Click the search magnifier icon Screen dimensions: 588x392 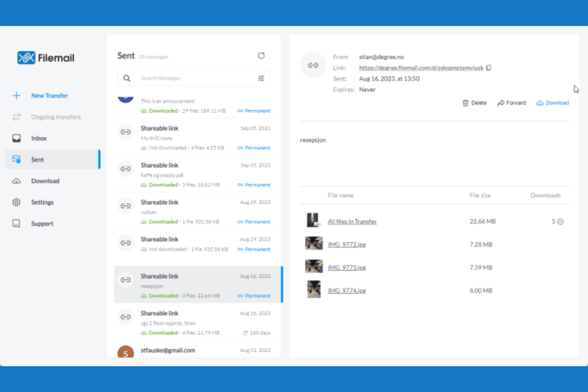[127, 78]
